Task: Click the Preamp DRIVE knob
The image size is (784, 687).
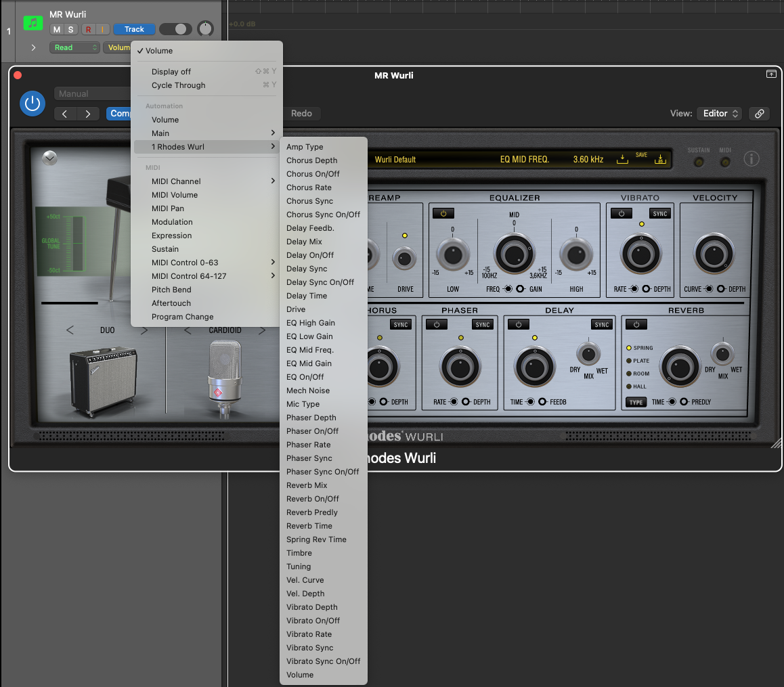Action: tap(404, 259)
